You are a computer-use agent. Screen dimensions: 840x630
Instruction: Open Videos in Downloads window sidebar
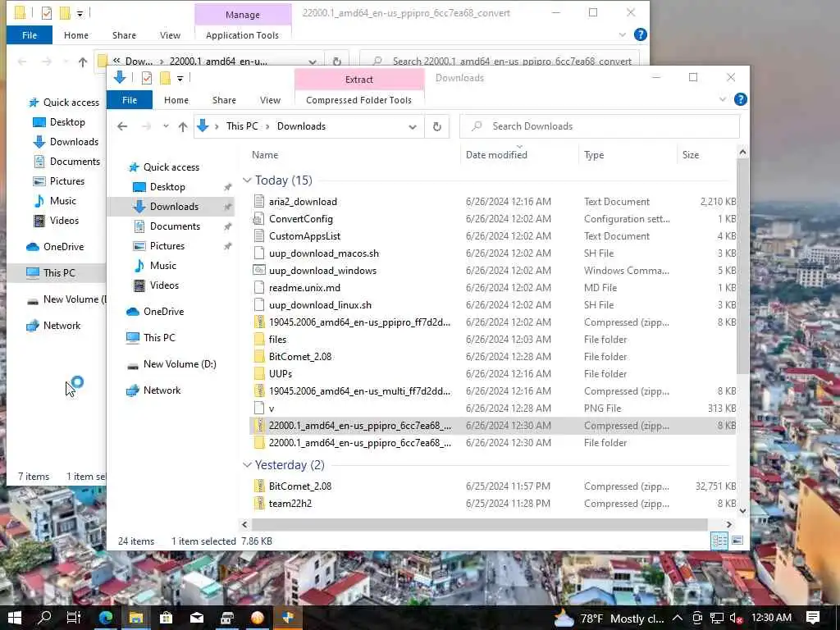[x=164, y=285]
